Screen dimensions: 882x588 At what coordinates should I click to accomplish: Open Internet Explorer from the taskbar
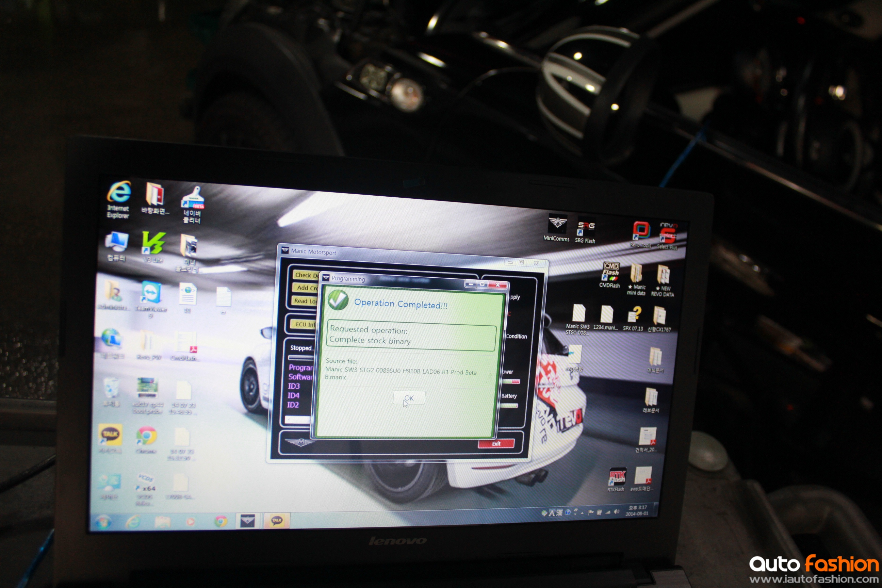tap(133, 521)
